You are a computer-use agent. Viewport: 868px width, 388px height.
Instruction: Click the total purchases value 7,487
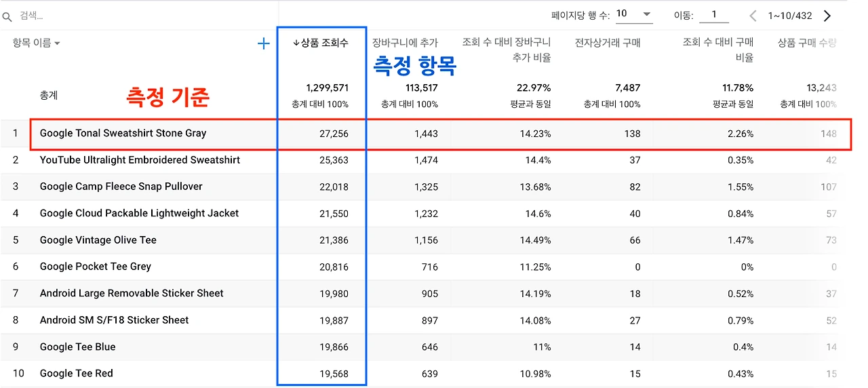627,88
